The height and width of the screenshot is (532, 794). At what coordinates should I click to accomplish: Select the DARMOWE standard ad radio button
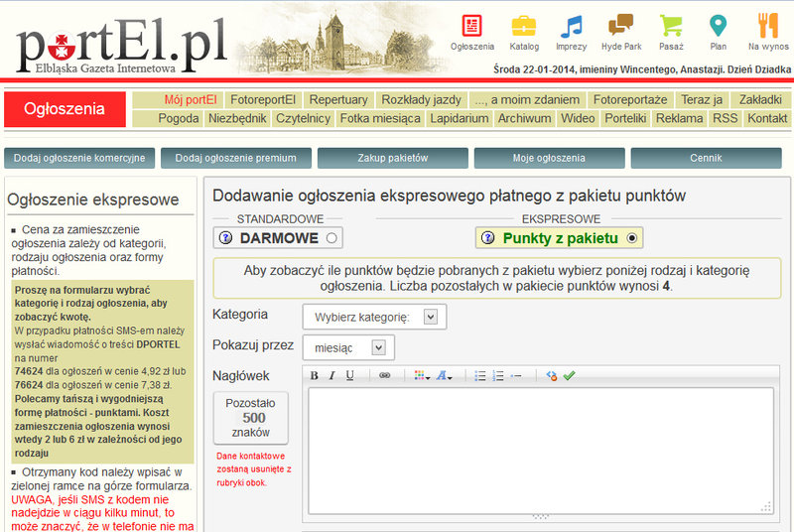[331, 238]
